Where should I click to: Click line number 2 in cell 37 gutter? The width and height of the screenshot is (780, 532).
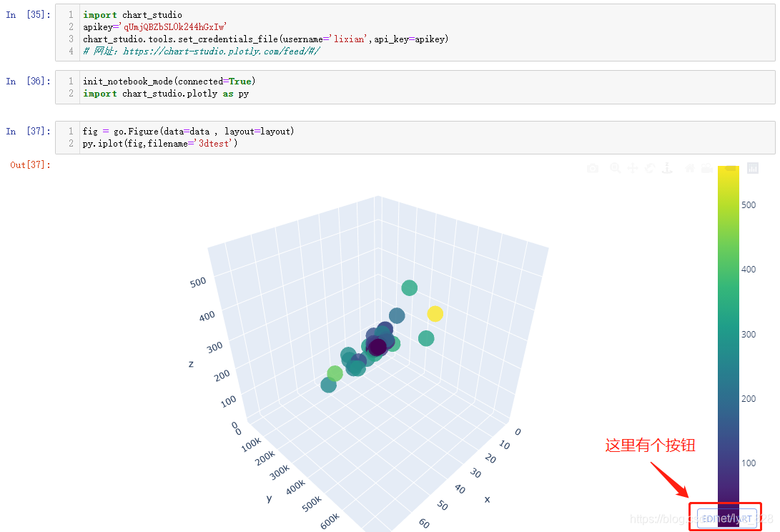coord(71,143)
